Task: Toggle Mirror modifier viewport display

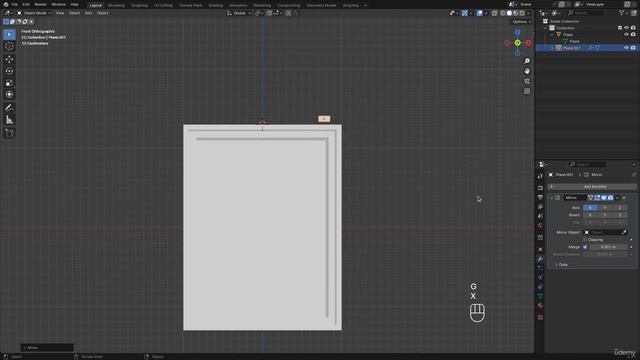Action: tap(604, 198)
